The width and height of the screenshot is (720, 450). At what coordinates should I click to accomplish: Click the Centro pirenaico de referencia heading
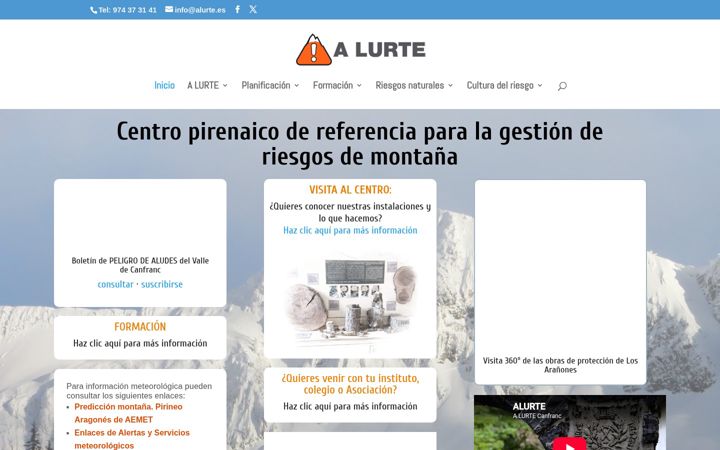tap(360, 144)
